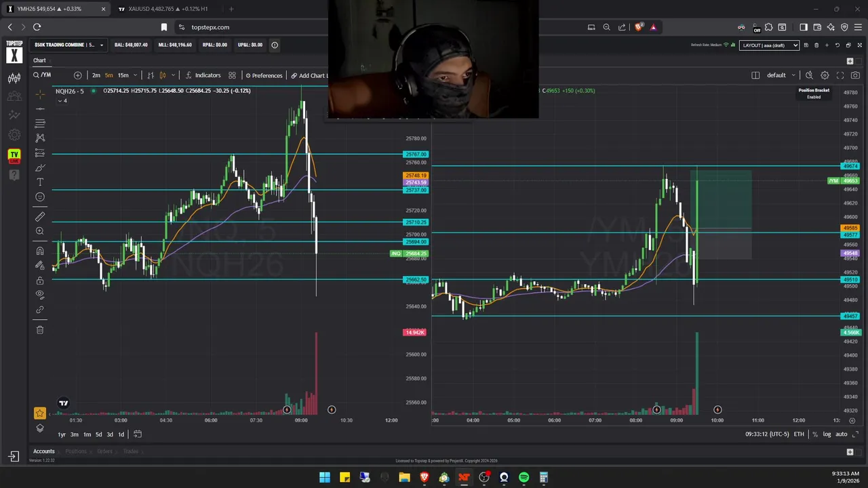Click the reset layout undo icon
Screen dimensions: 868x488
(x=837, y=45)
